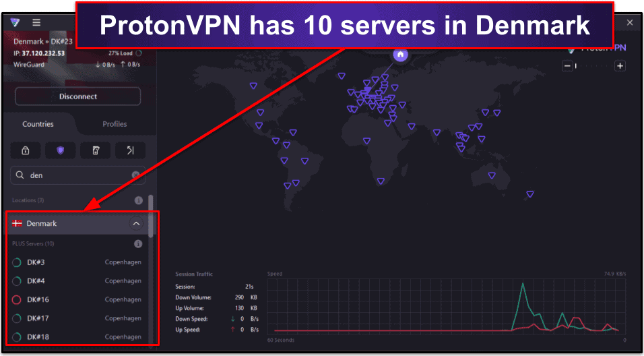Click load indicator circle for DK#17
This screenshot has height=356, width=644.
click(x=16, y=318)
